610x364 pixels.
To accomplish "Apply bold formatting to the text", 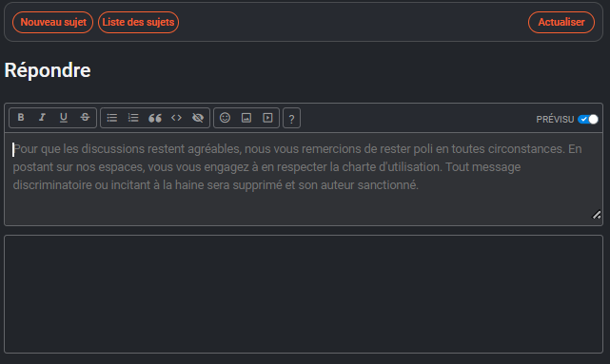I will (x=21, y=118).
